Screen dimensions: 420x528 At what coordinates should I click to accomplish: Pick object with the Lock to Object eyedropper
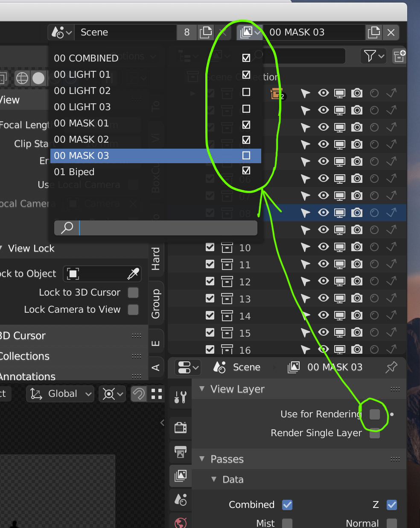click(133, 274)
